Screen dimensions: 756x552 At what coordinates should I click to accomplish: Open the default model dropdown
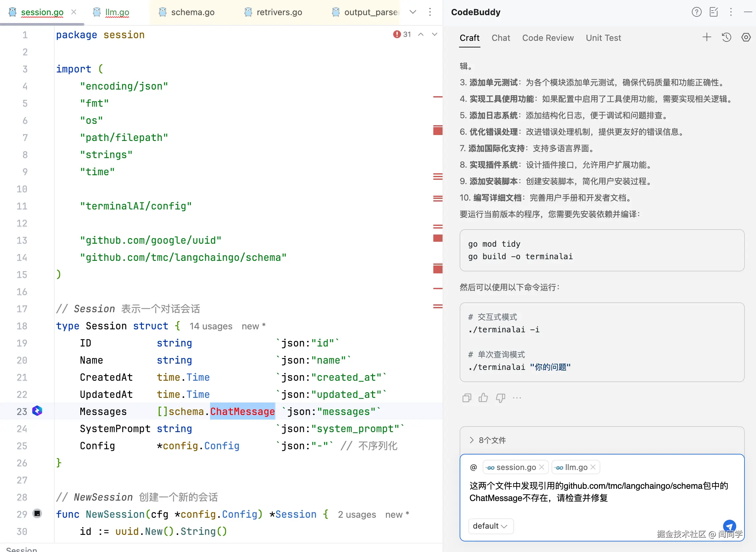490,526
